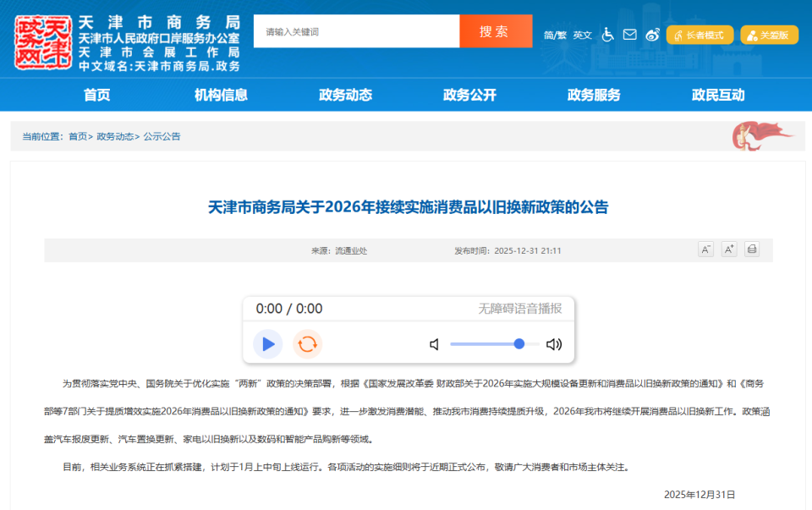Click the print article icon
Viewport: 812px width, 510px height.
pos(751,250)
